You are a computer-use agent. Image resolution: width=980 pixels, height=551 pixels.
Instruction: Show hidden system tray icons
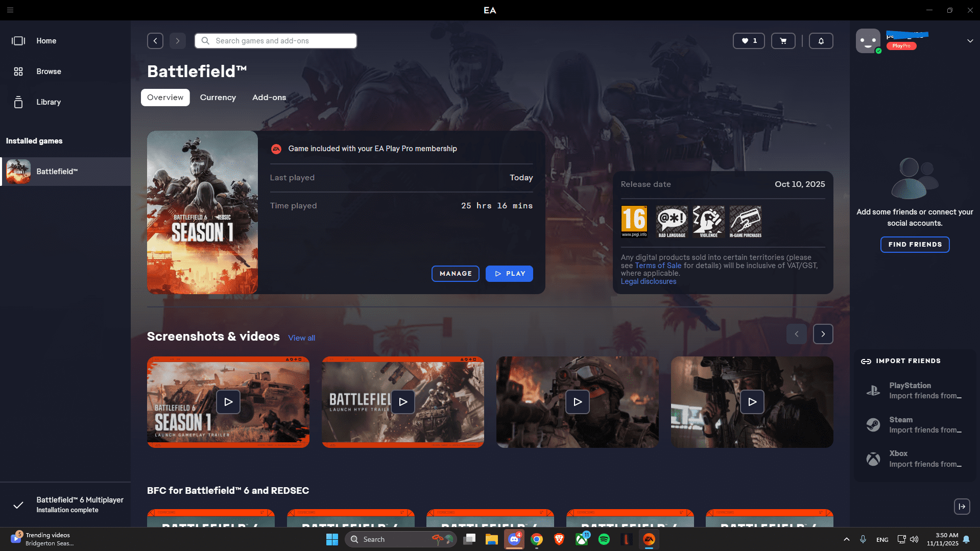[x=846, y=539]
